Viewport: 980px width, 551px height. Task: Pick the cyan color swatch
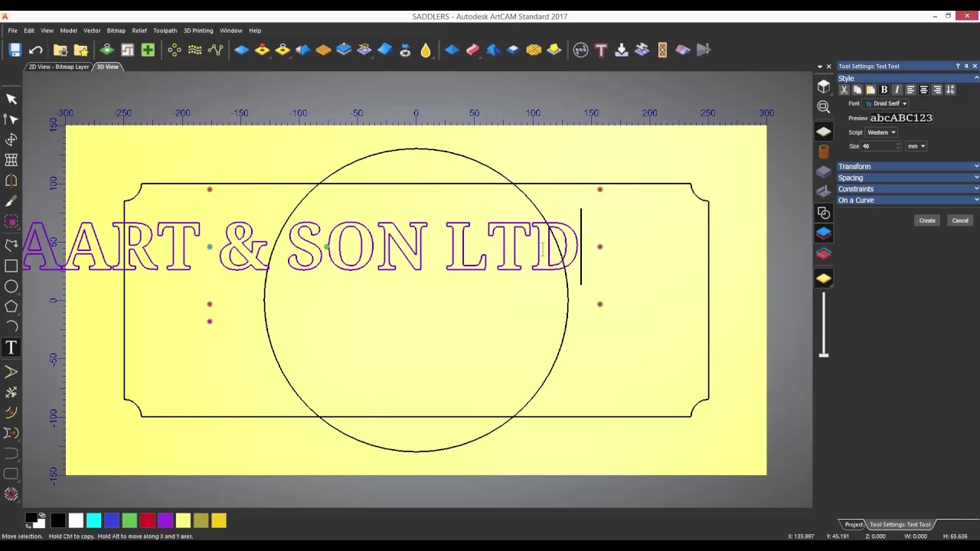(x=93, y=521)
